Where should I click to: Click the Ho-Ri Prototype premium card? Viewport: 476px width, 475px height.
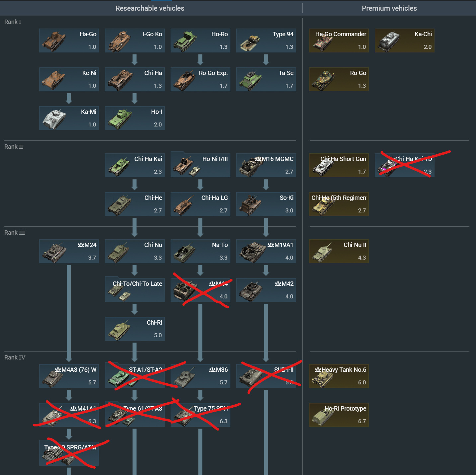pos(339,415)
